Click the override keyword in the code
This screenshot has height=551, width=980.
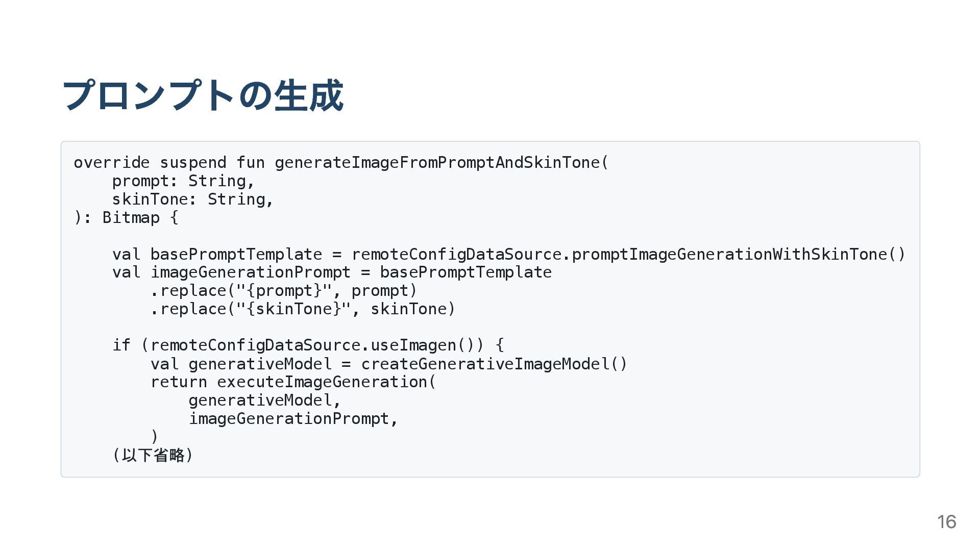click(112, 163)
